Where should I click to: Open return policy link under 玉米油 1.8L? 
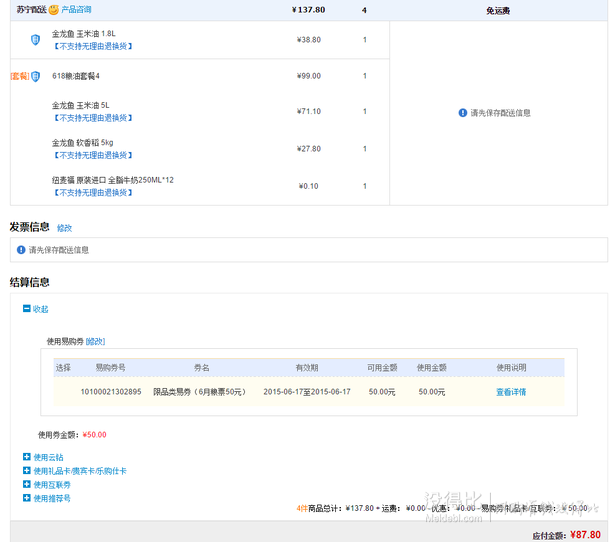92,46
